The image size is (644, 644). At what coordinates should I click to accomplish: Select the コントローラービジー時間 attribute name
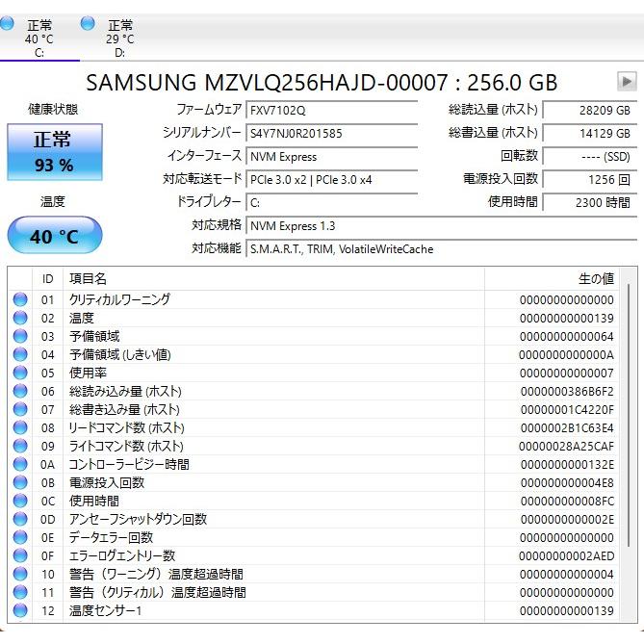pyautogui.click(x=129, y=464)
